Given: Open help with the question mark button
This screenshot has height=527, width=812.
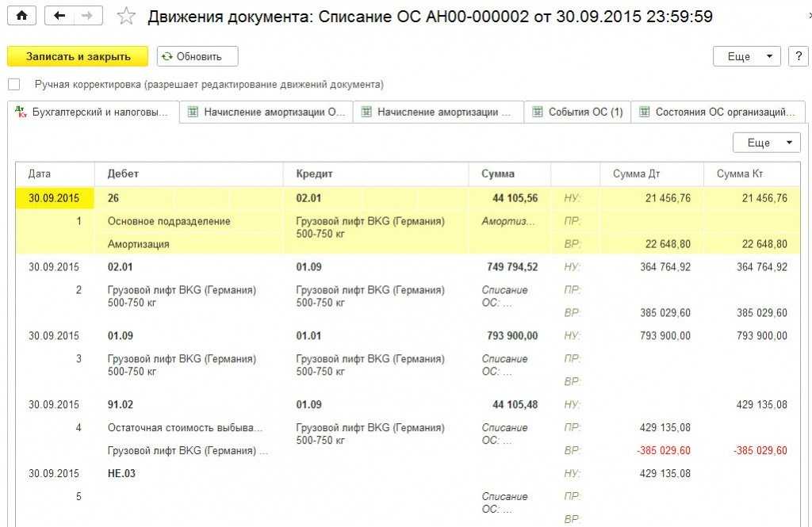Looking at the screenshot, I should (x=798, y=56).
